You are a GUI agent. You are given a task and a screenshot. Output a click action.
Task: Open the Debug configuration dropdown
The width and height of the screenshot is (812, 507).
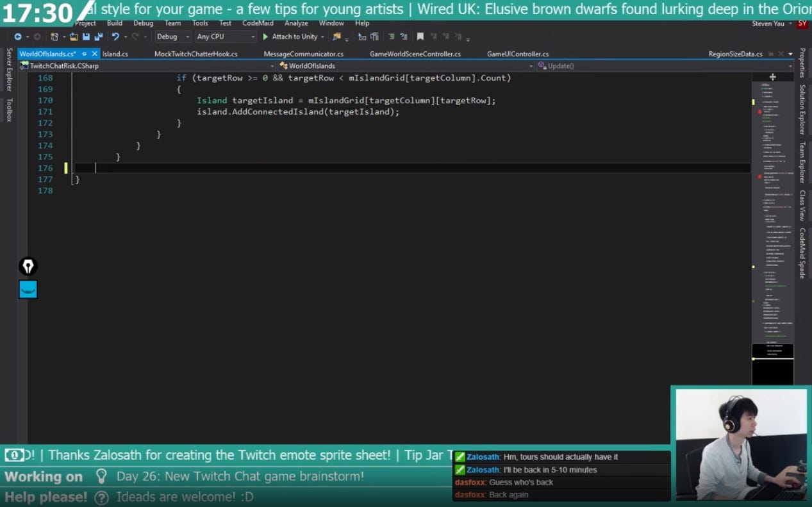point(173,37)
